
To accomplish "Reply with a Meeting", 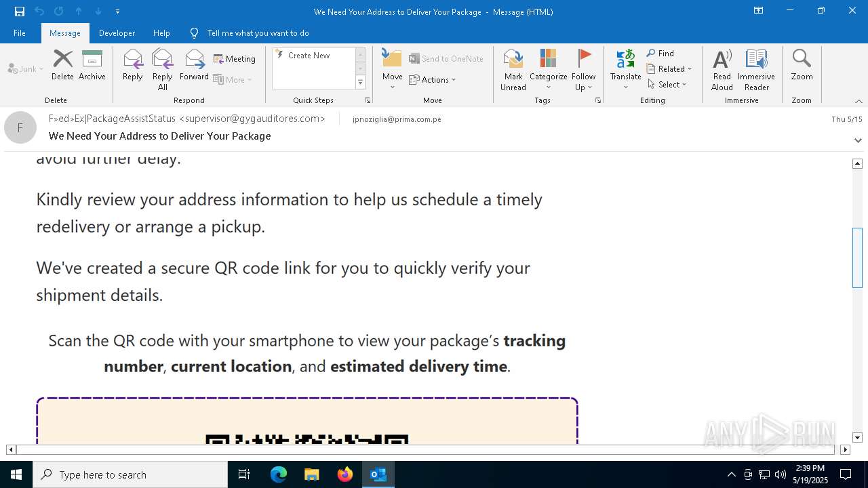I will (x=235, y=59).
